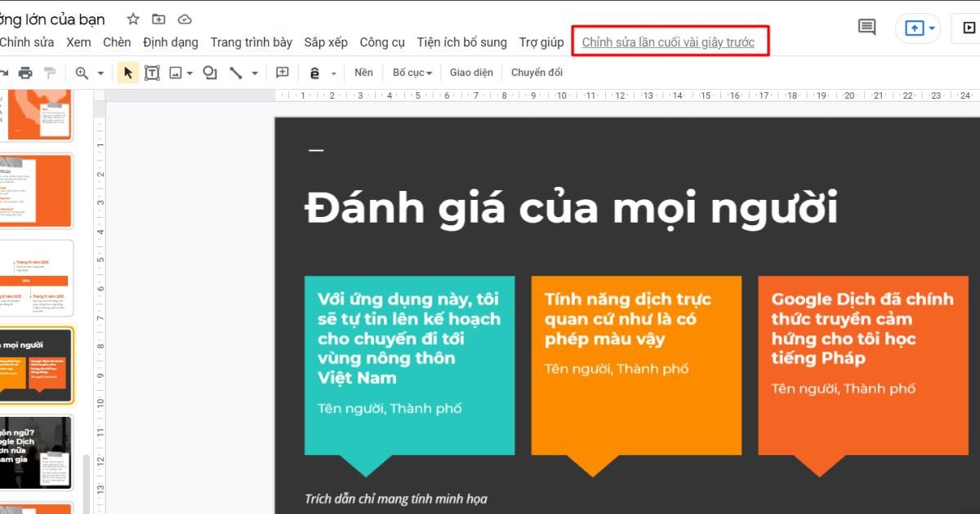Click the cloud save status icon

pos(185,18)
